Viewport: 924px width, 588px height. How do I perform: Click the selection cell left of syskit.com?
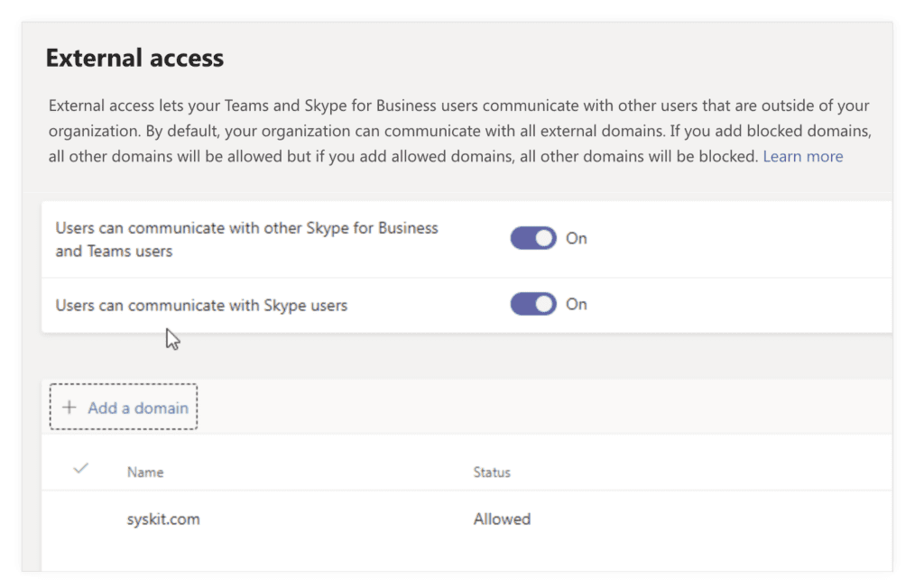click(80, 519)
